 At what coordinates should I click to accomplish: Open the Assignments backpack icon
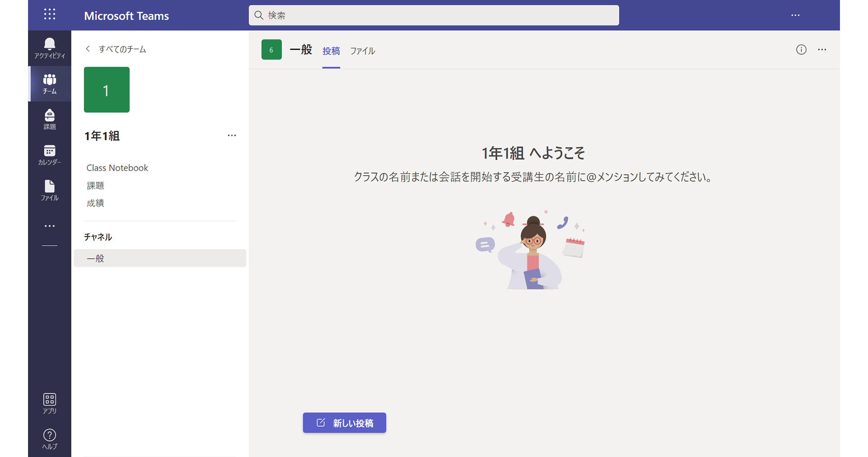50,119
